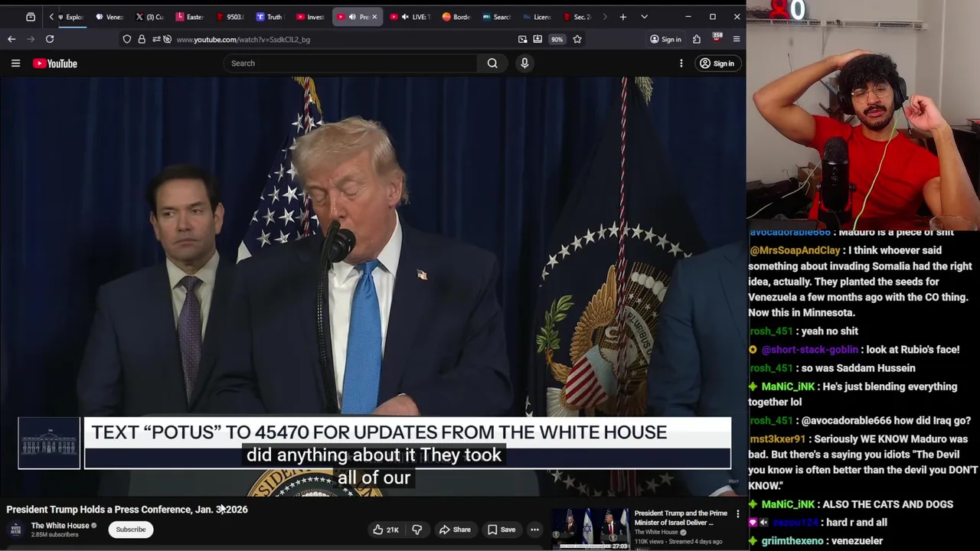Screen dimensions: 980x551
Task: Click the playing press conference video
Action: point(373,287)
